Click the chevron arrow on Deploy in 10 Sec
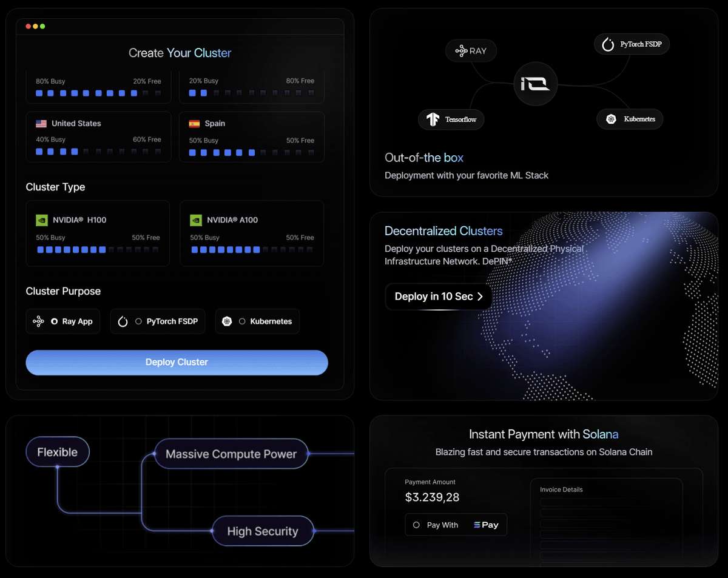Viewport: 728px width, 578px height. [480, 297]
